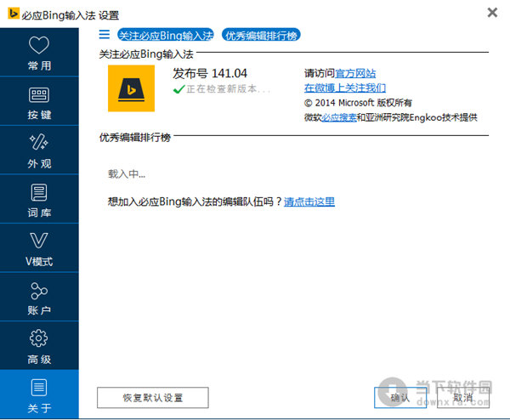Open the V模式 section icon
Image resolution: width=510 pixels, height=420 pixels.
pos(39,241)
